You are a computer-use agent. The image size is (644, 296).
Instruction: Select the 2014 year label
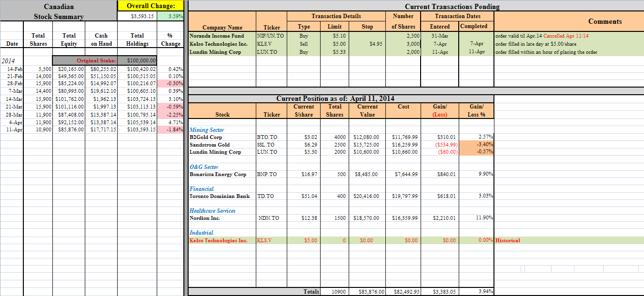click(8, 61)
